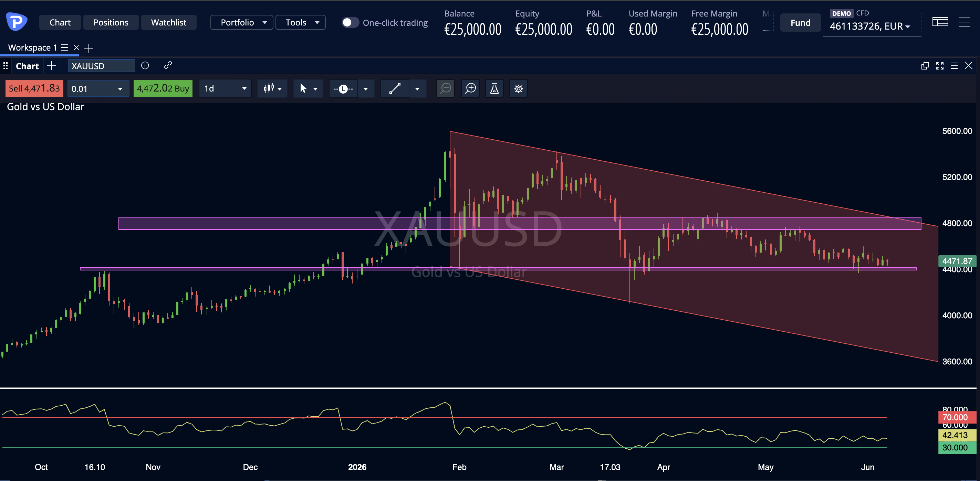Open the indicators flask icon
The height and width of the screenshot is (481, 980).
[494, 88]
